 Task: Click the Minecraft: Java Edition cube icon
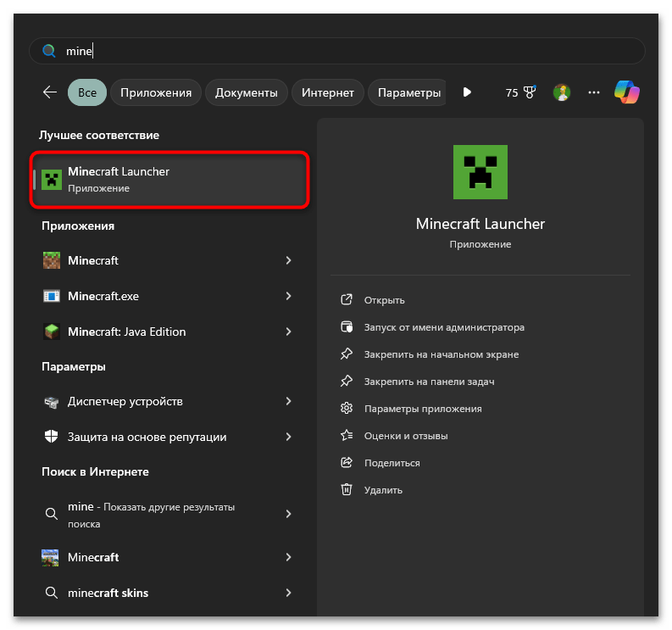tap(52, 332)
